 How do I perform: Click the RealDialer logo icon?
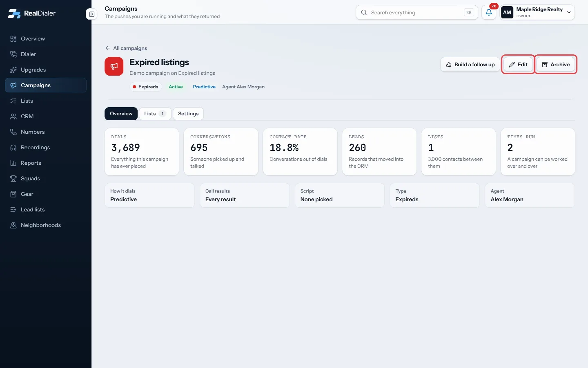coord(14,13)
